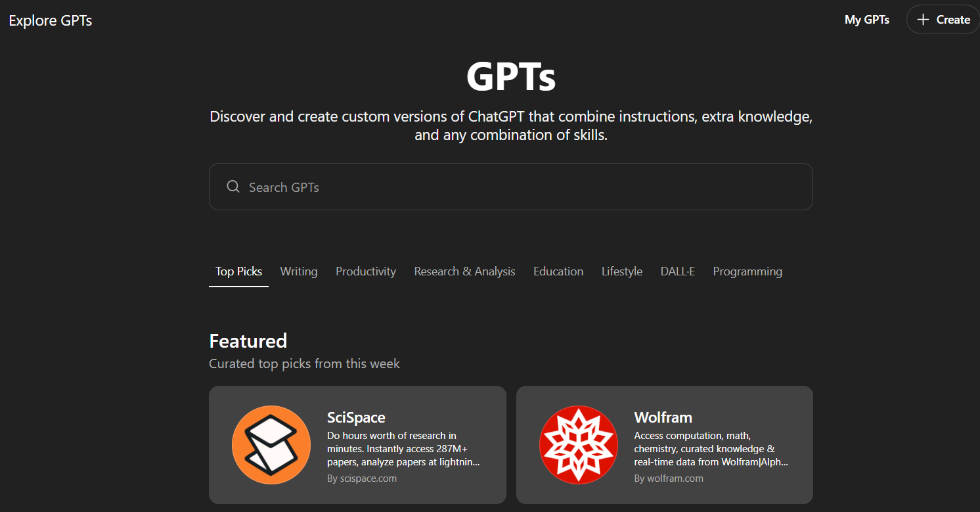Click the 'By scispace.com' author text

pos(362,478)
